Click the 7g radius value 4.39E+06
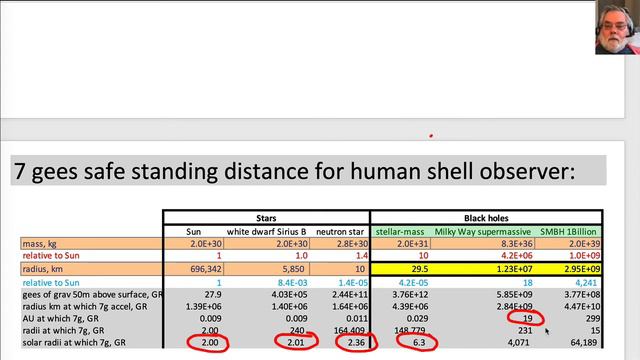Screen dimensions: 640x360 410,307
